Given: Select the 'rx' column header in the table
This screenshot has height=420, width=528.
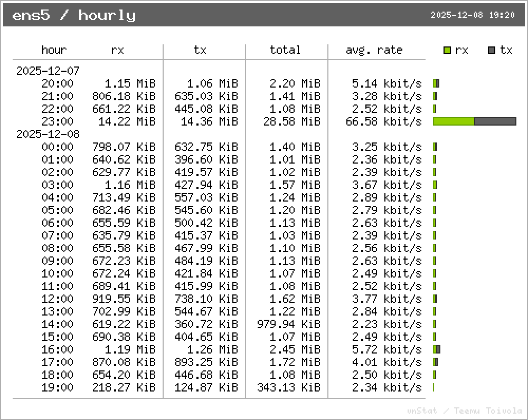Looking at the screenshot, I should click(117, 50).
